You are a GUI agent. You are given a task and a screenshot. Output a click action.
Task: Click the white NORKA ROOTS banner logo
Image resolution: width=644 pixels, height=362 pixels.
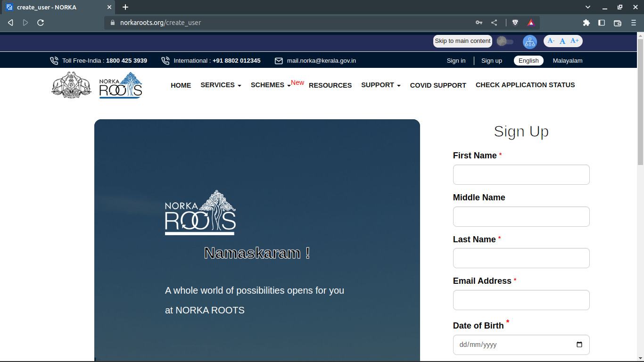point(200,213)
